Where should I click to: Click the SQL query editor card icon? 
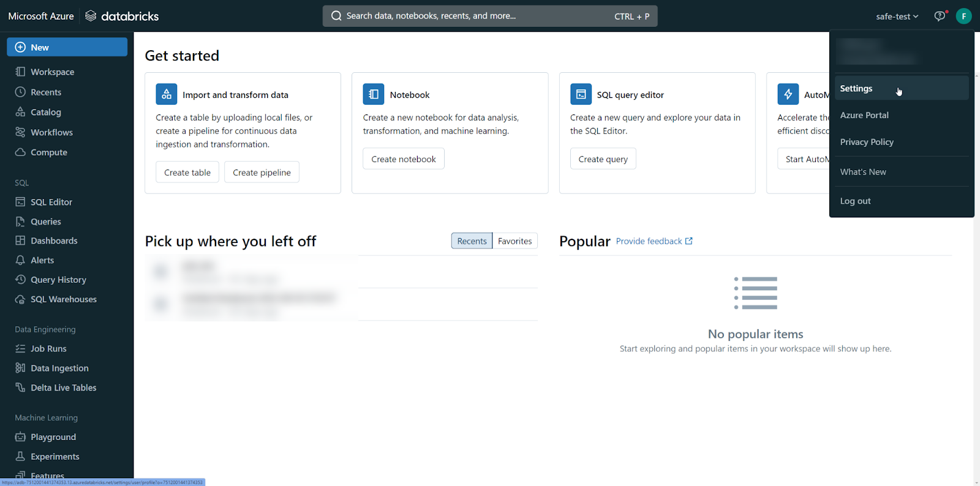581,94
